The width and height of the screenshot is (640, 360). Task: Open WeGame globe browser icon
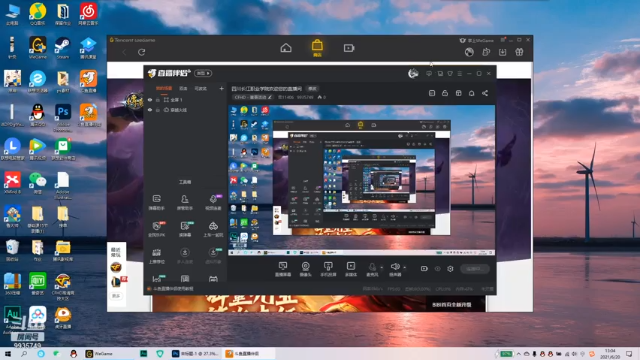(x=469, y=52)
